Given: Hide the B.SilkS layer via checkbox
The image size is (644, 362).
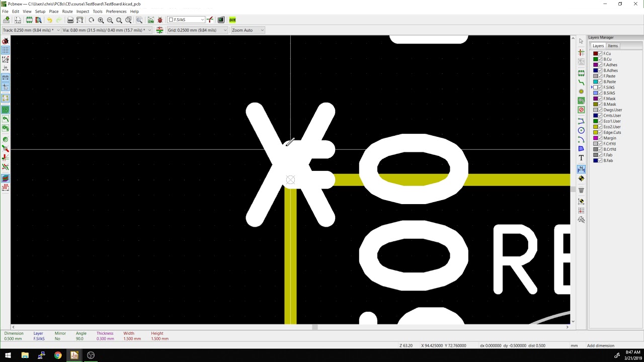Looking at the screenshot, I should pyautogui.click(x=600, y=93).
